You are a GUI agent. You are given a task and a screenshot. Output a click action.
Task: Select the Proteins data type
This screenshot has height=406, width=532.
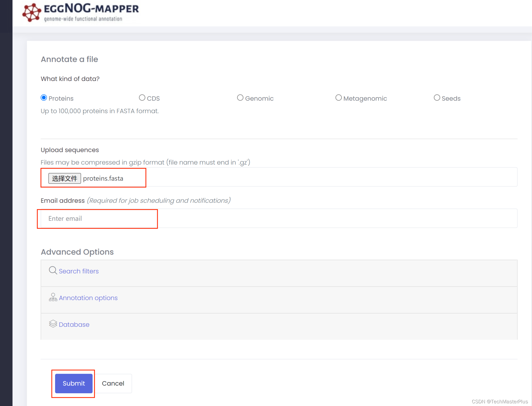point(44,98)
